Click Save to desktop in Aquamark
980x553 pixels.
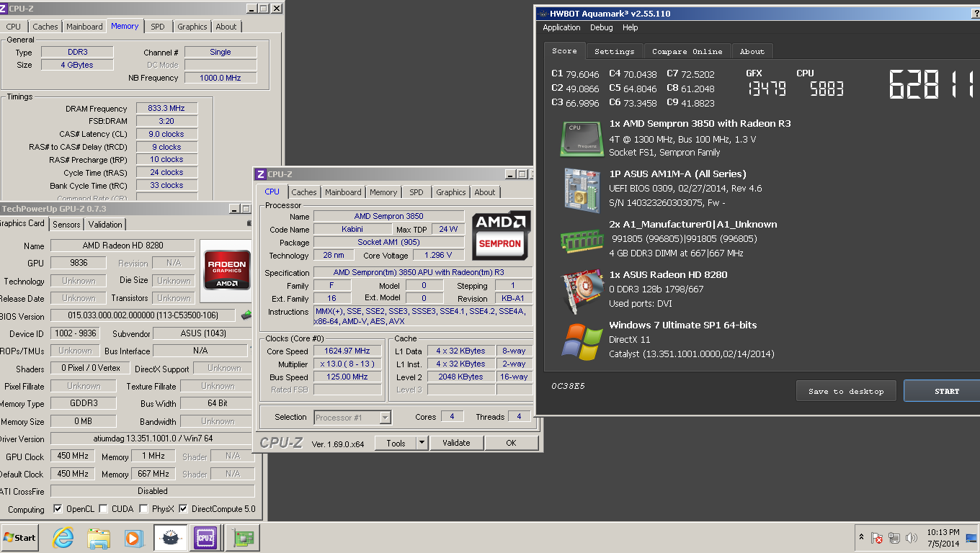[846, 391]
